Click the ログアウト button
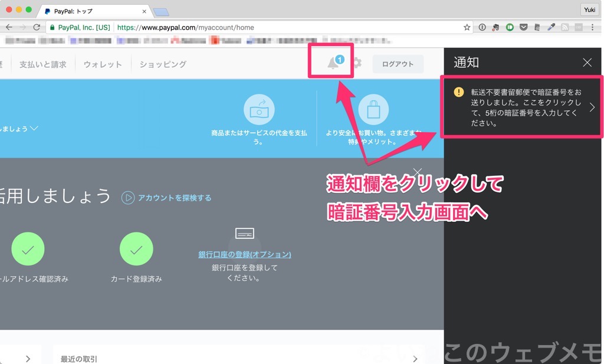 click(x=398, y=64)
